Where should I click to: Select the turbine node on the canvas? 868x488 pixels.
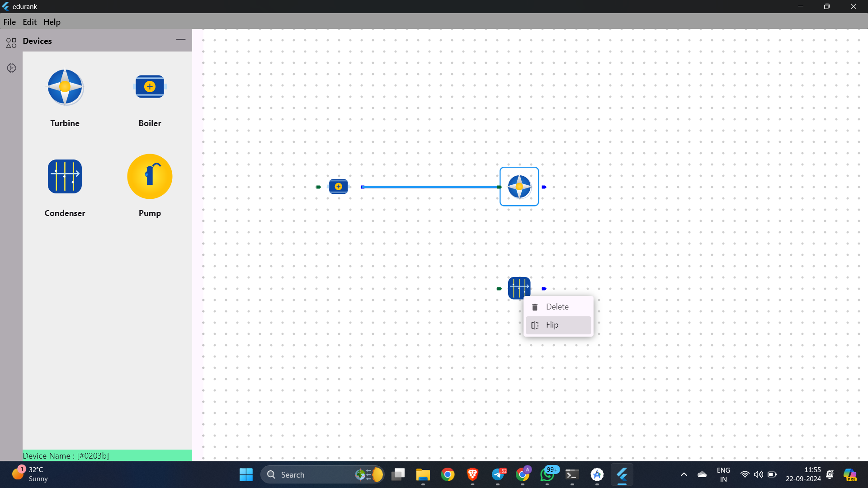pos(519,187)
